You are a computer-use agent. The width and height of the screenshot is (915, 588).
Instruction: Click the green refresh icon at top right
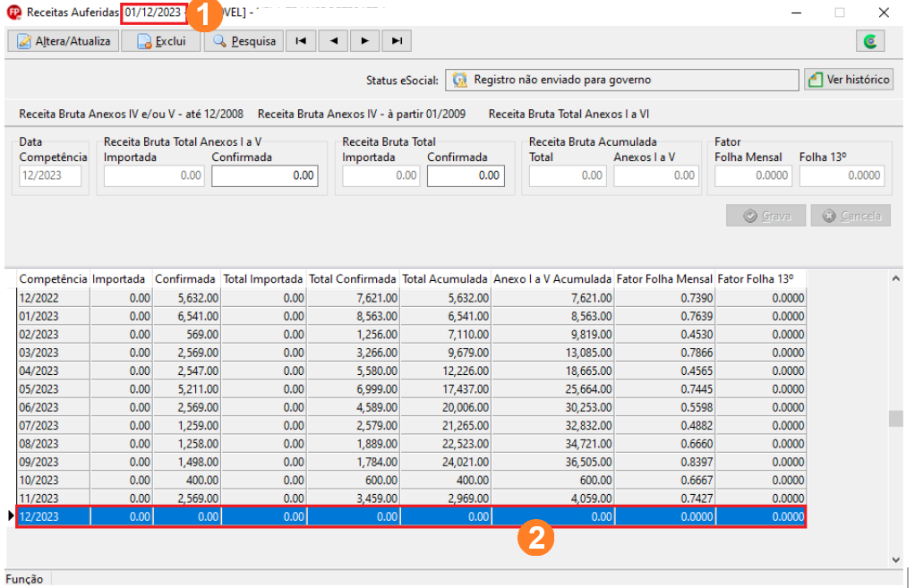870,41
